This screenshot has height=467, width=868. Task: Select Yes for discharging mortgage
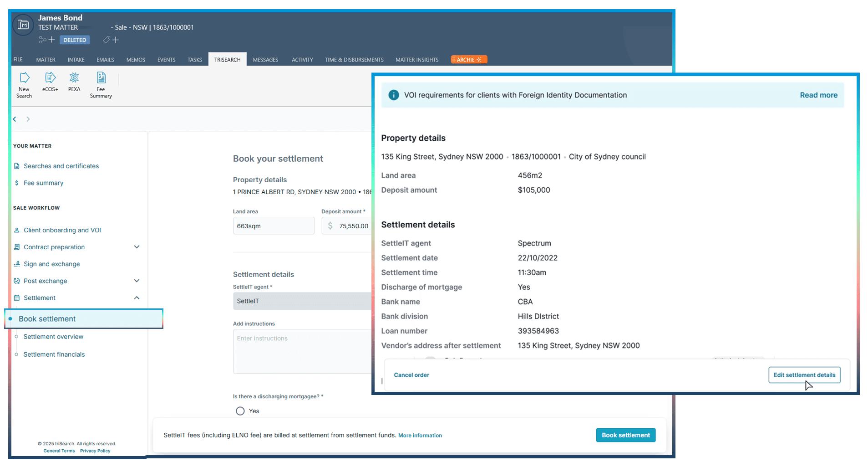[240, 411]
